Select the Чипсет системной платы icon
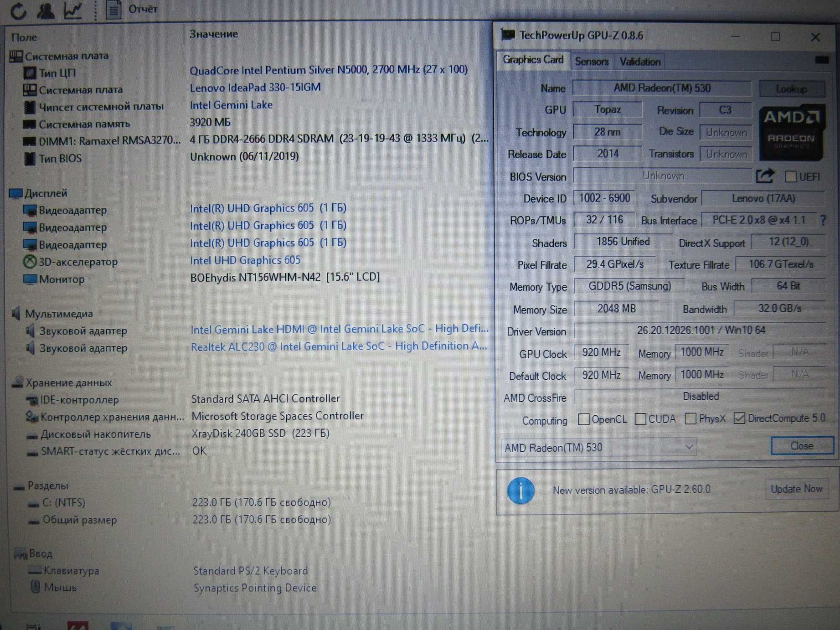The image size is (840, 630). tap(30, 107)
